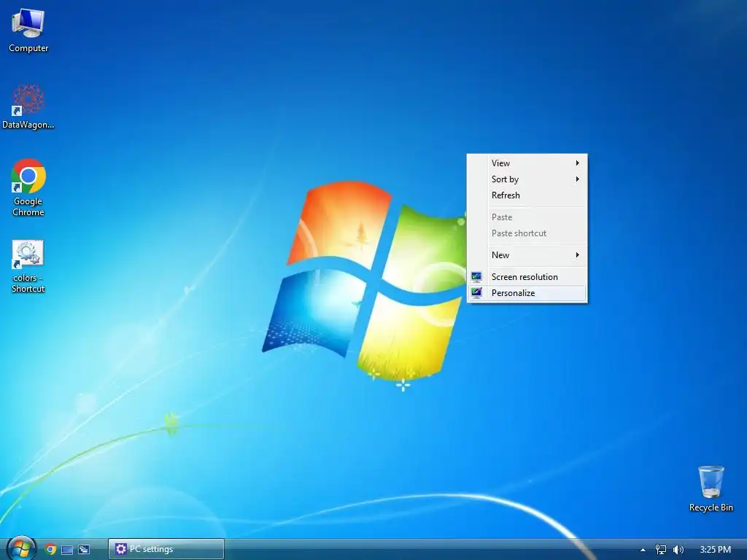747x560 pixels.
Task: Show hidden tray icons arrow
Action: coord(643,550)
